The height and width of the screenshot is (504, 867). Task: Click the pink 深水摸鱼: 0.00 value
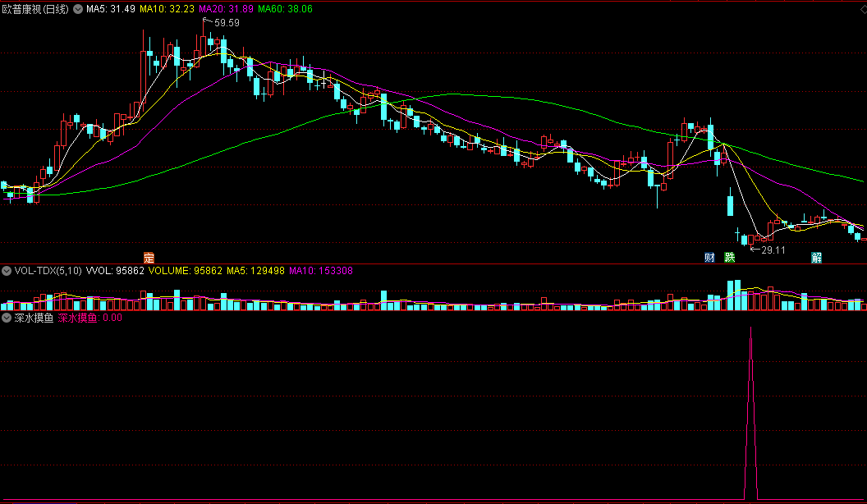pyautogui.click(x=90, y=318)
